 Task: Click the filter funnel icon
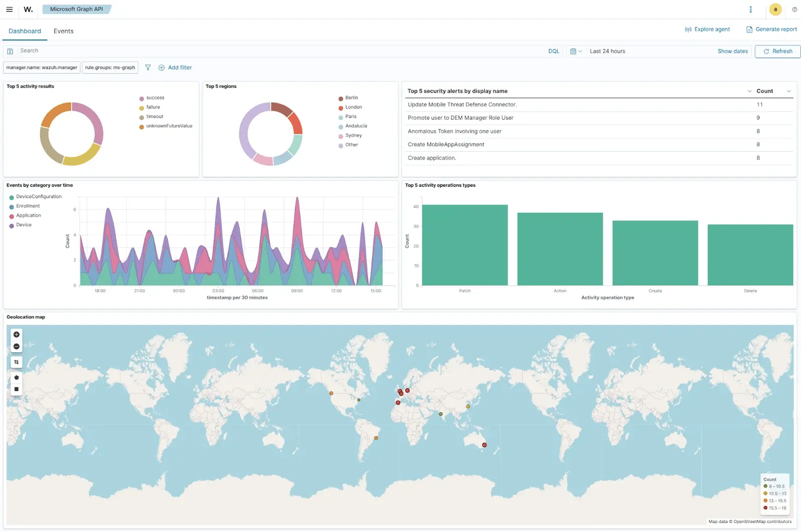coord(148,68)
